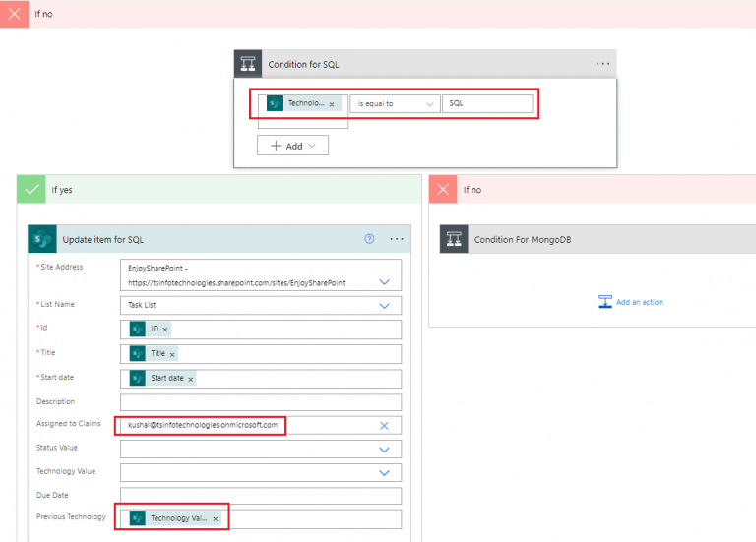
Task: Click SharePoint icon on Technology Val... token
Action: tap(138, 518)
